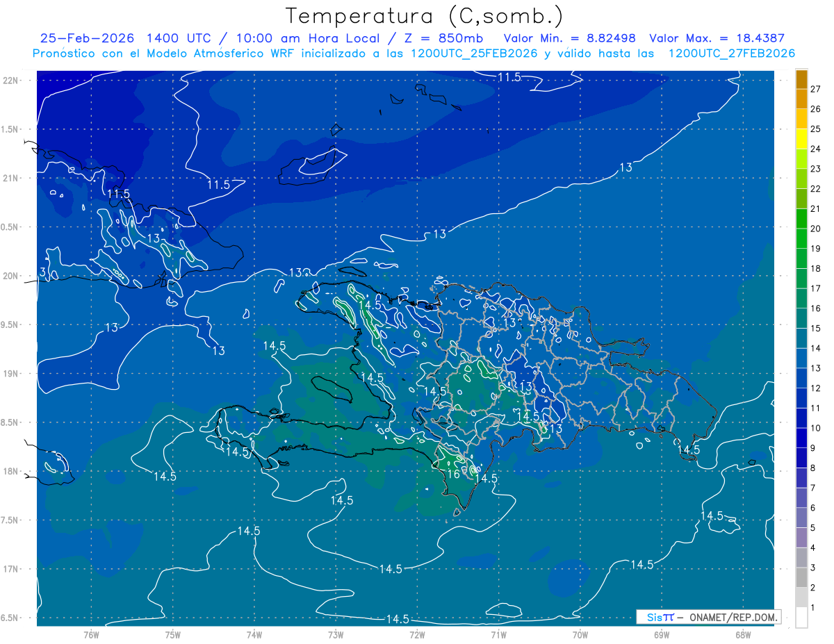Click the '76W' longitude label
Image resolution: width=834 pixels, height=644 pixels.
91,635
